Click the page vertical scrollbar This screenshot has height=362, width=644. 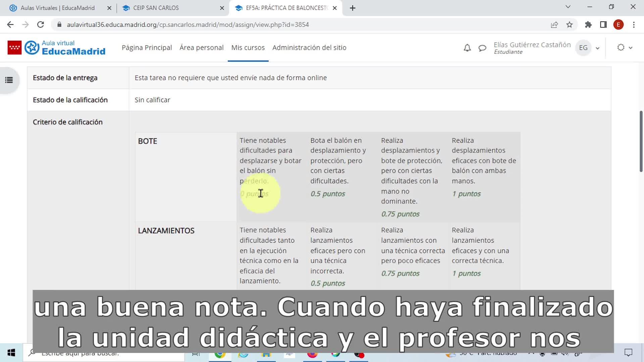click(641, 141)
